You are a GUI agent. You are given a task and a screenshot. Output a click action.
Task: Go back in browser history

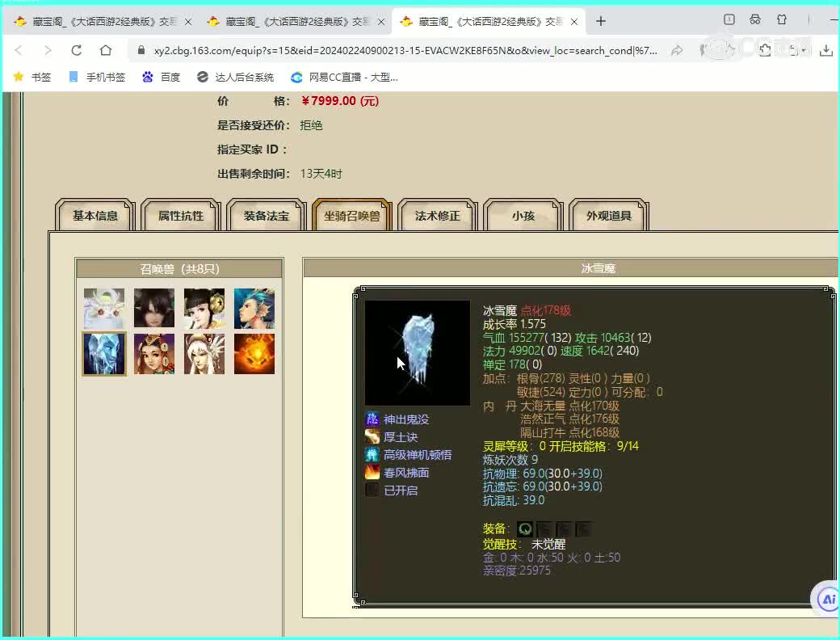tap(19, 50)
